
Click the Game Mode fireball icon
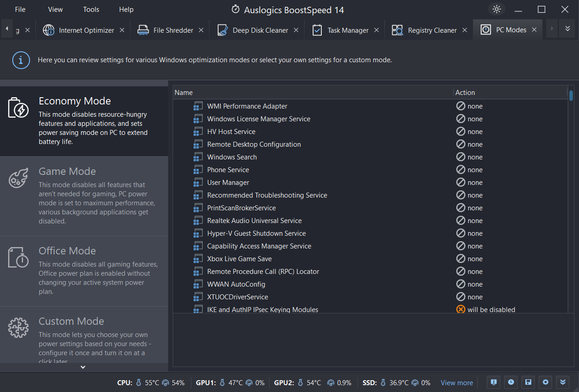tap(19, 178)
